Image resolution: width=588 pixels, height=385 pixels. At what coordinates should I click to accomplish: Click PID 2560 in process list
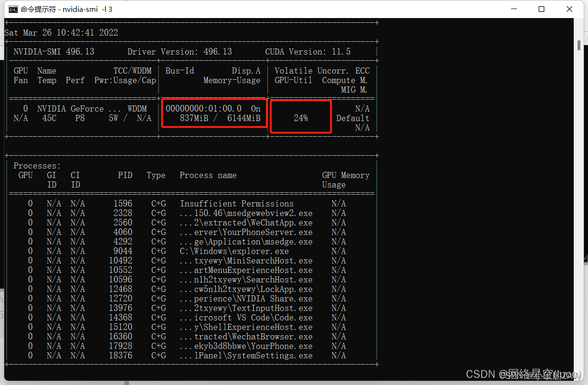click(123, 223)
